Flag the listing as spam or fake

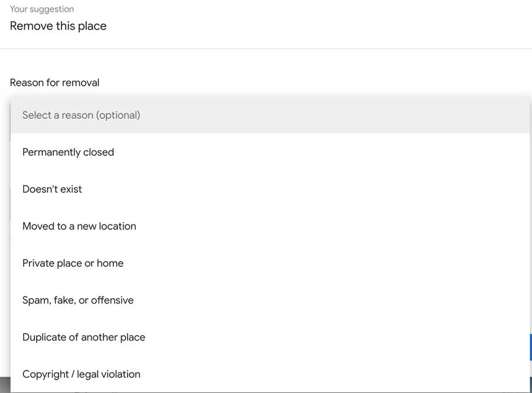78,300
